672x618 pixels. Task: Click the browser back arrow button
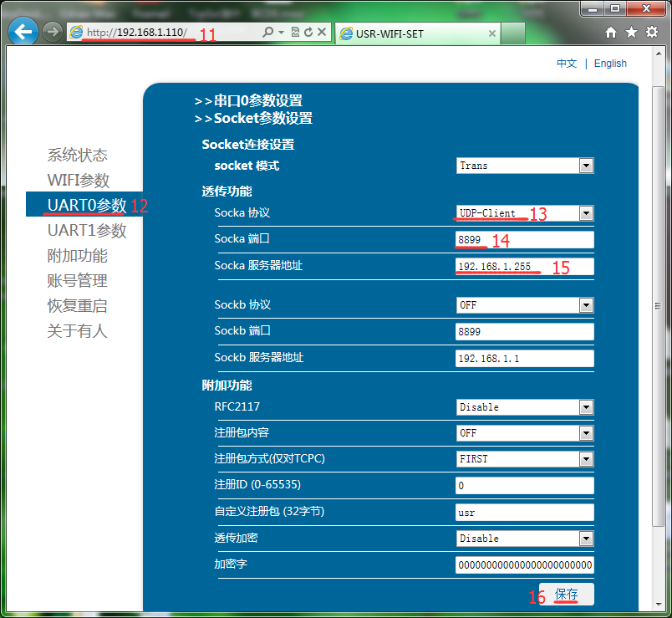tap(23, 32)
